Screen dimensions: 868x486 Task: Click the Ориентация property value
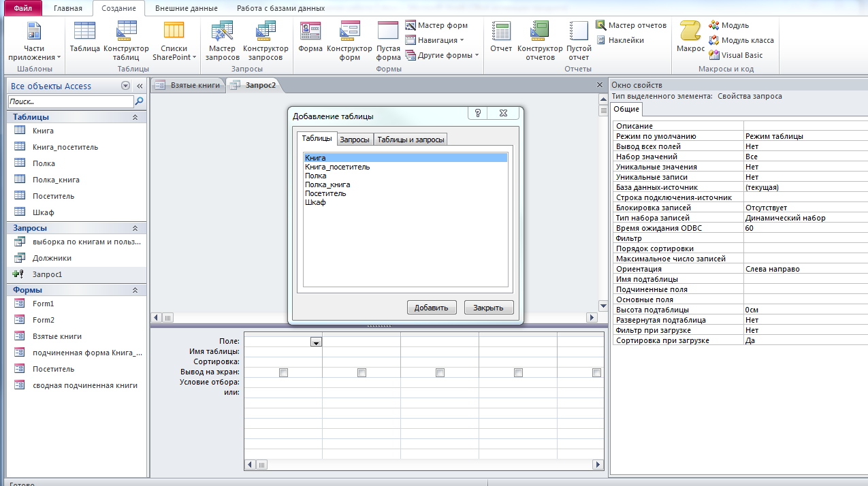(805, 269)
